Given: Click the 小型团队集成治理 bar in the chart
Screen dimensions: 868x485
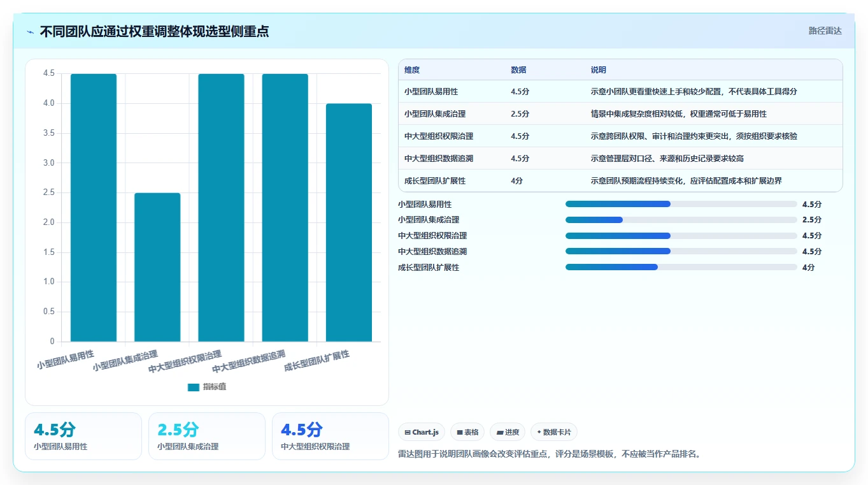Looking at the screenshot, I should 157,267.
